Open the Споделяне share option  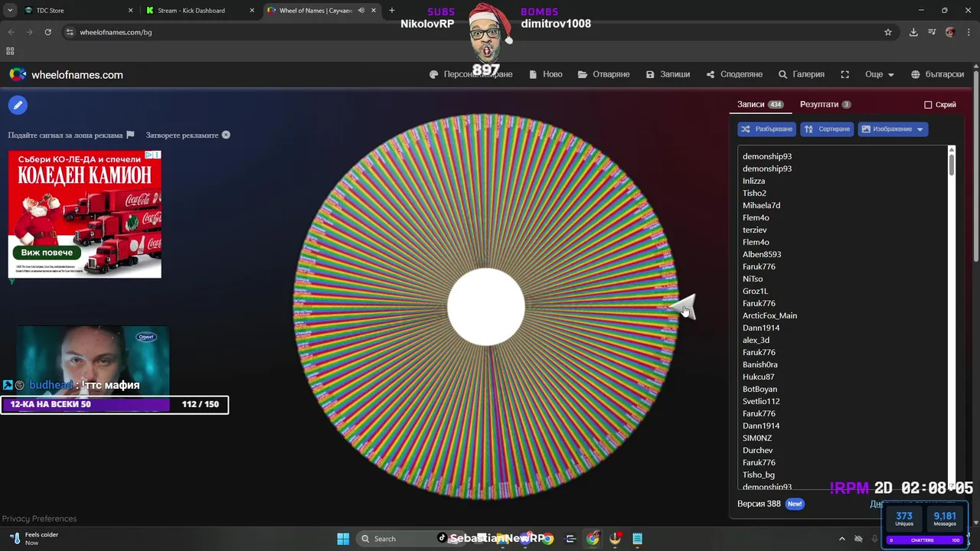coord(734,74)
